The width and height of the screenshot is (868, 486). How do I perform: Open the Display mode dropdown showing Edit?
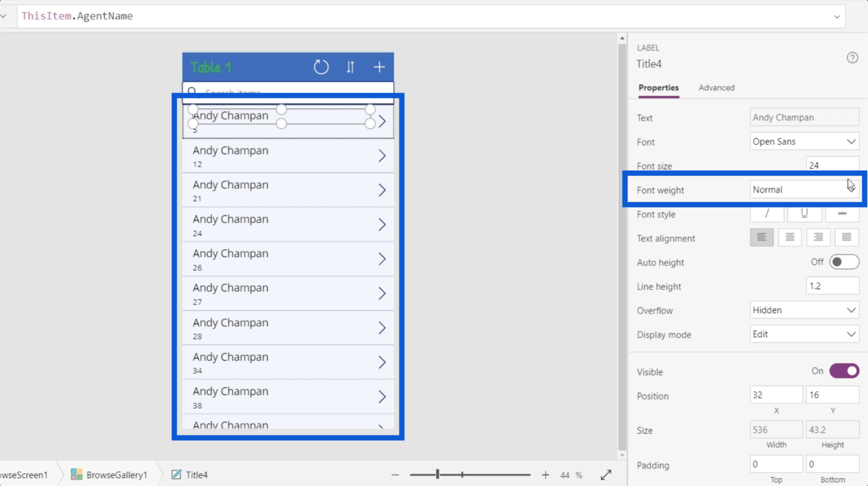804,334
